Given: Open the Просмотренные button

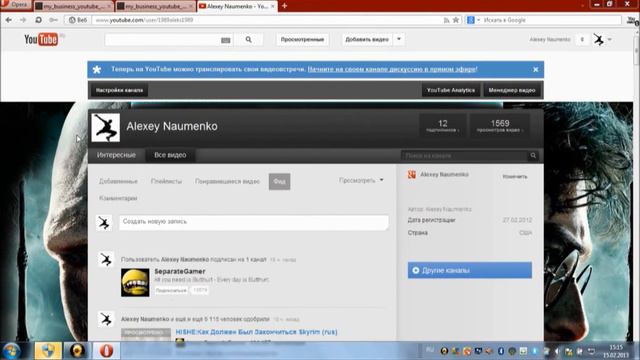Looking at the screenshot, I should tap(302, 40).
